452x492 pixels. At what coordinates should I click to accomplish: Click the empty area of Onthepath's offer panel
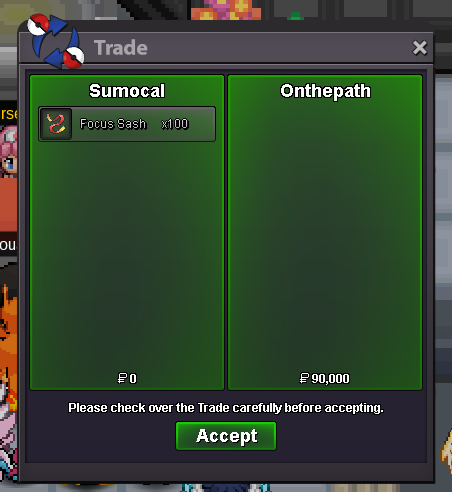point(325,233)
